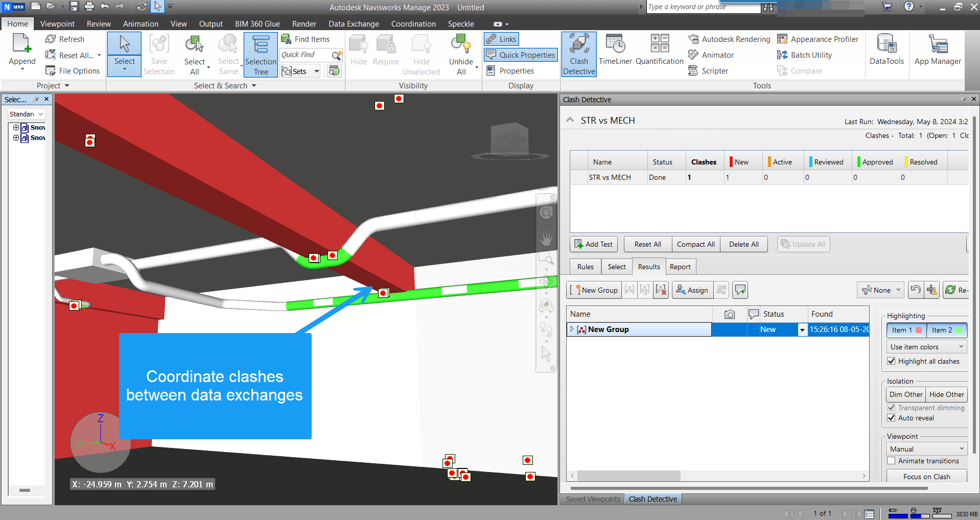This screenshot has width=980, height=520.
Task: Click the Refresh icon in Project panel
Action: (51, 39)
